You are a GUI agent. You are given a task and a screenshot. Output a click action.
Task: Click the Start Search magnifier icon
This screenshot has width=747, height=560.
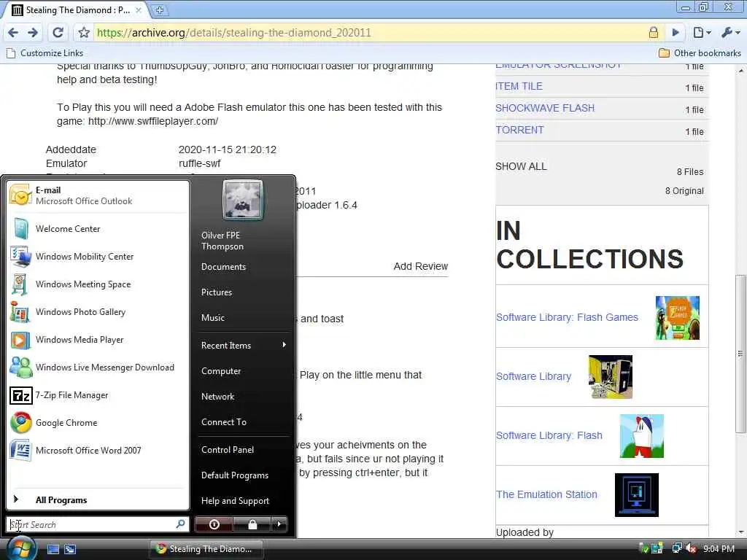coord(181,524)
